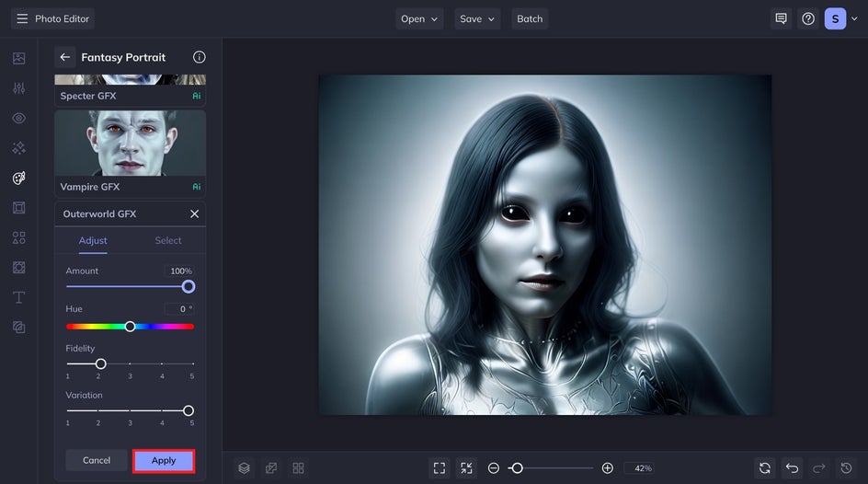Open the feedback comments icon
Viewport: 868px width, 484px height.
[x=781, y=18]
